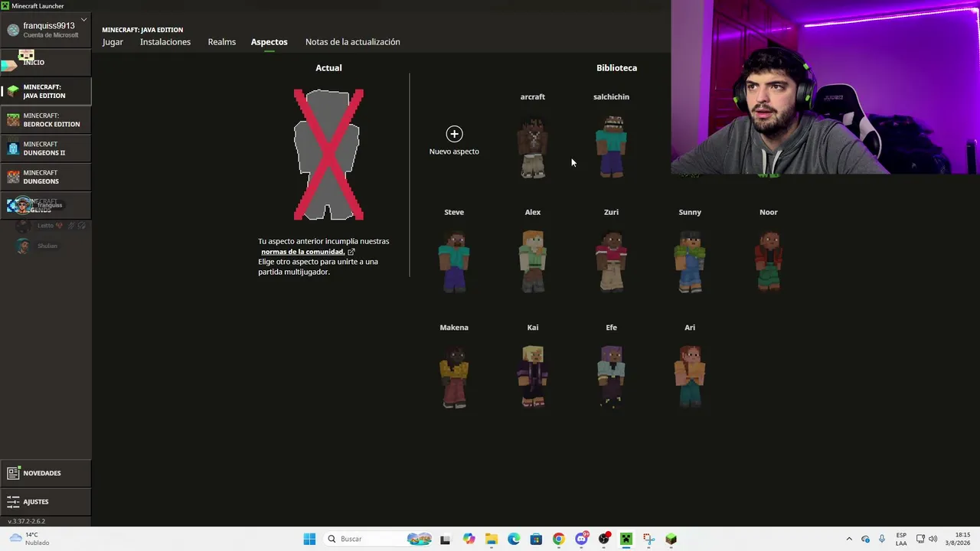Open the clock and date showing 18:15
Viewport: 980px width, 551px height.
point(958,539)
